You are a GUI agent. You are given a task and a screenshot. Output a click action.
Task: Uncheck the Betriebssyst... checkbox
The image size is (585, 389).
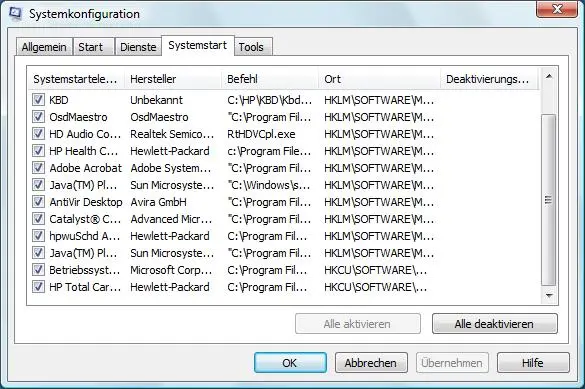38,270
